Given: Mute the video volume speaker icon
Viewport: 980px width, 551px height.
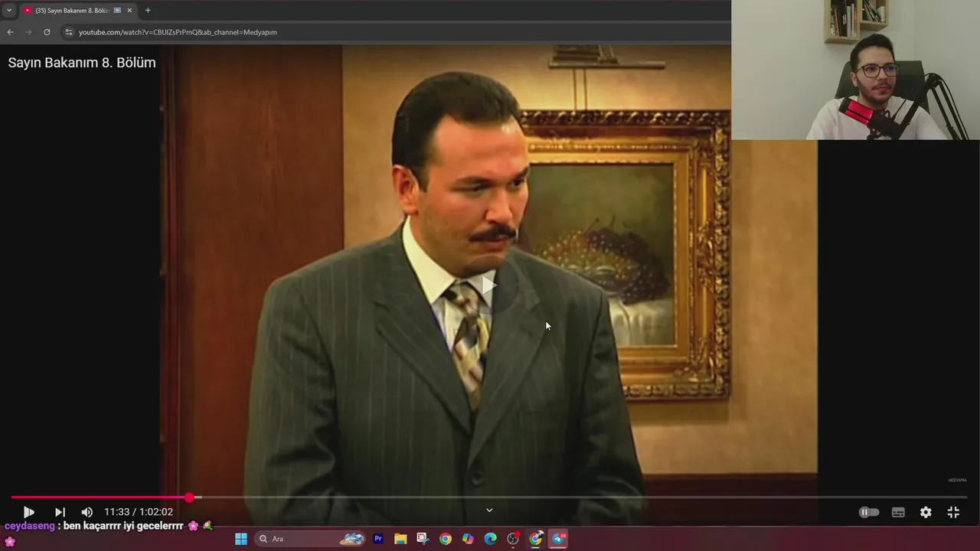Looking at the screenshot, I should point(87,512).
